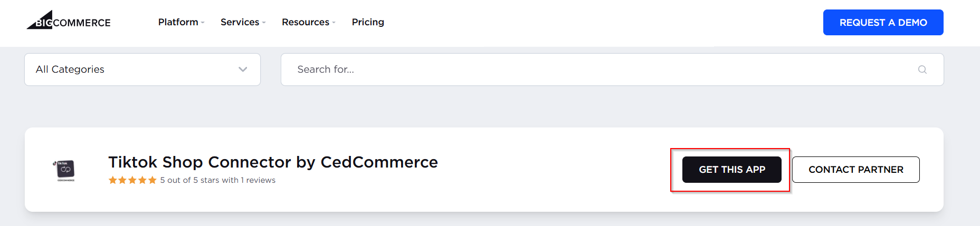
Task: Expand the All Categories dropdown chevron
Action: (243, 70)
